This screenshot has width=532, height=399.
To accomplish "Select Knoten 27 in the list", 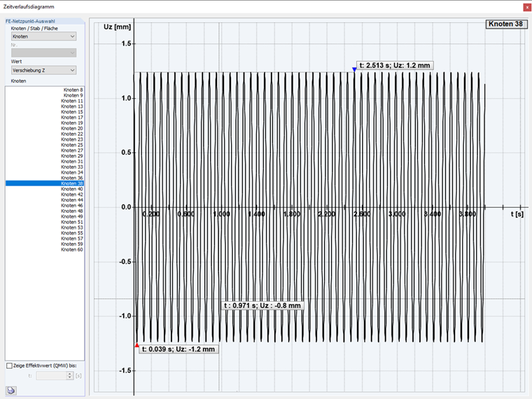I will (44, 150).
